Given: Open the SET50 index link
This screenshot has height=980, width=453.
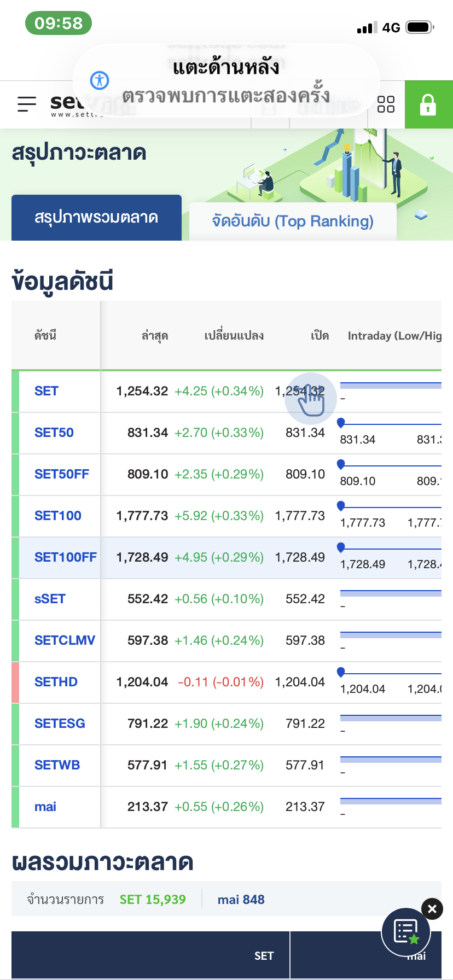Looking at the screenshot, I should pos(54,433).
